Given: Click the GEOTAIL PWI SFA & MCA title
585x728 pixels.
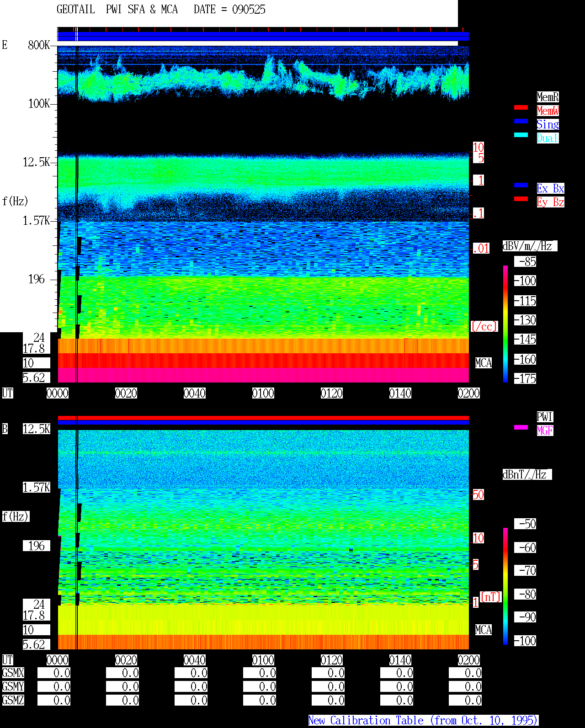Looking at the screenshot, I should (x=117, y=10).
